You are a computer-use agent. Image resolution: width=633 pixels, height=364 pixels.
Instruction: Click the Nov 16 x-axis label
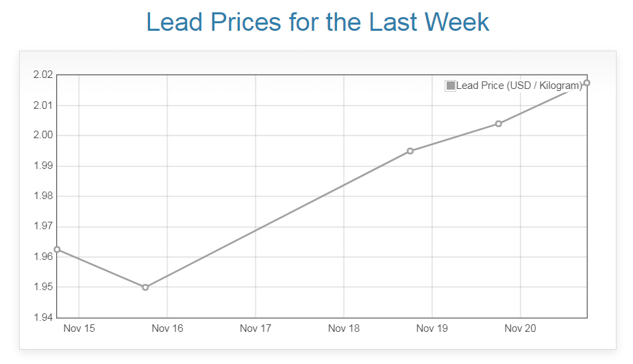point(168,328)
